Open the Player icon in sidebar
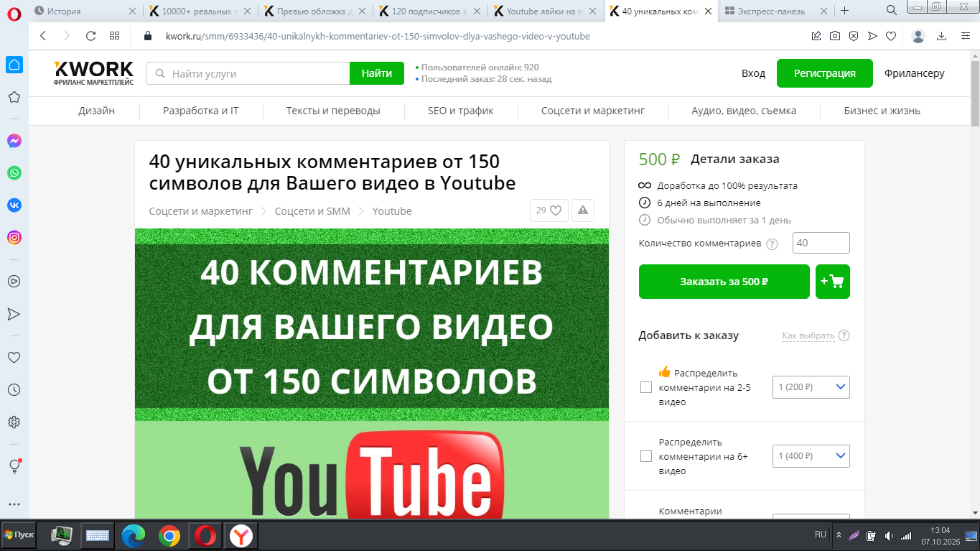 (x=14, y=281)
